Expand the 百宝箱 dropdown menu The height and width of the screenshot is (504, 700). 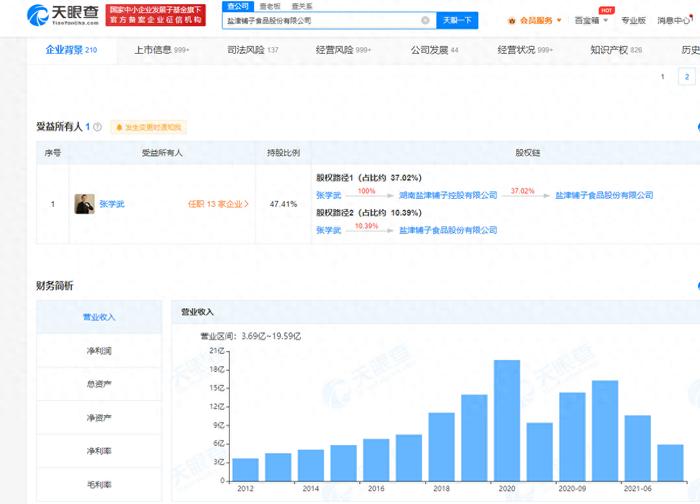click(591, 20)
